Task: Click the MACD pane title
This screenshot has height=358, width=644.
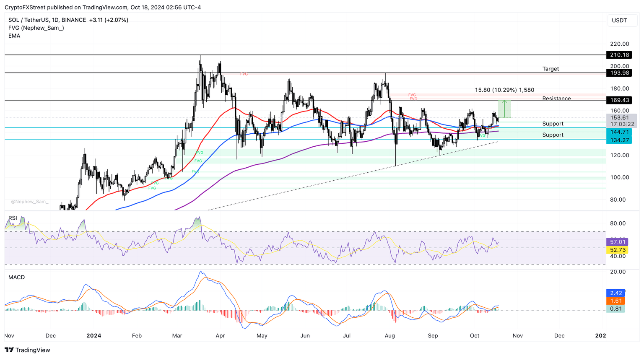Action: tap(16, 277)
